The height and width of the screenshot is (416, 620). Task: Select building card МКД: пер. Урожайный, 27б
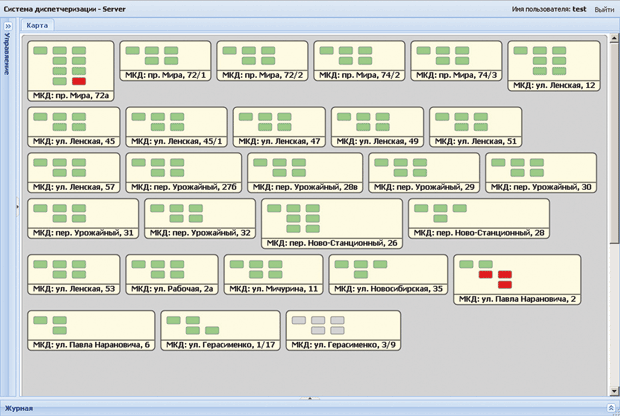183,173
